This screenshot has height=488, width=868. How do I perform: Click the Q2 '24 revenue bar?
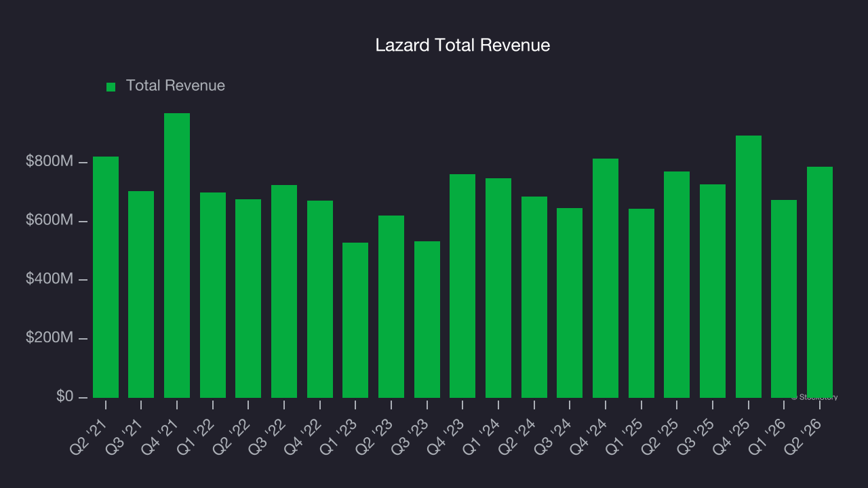pyautogui.click(x=534, y=297)
